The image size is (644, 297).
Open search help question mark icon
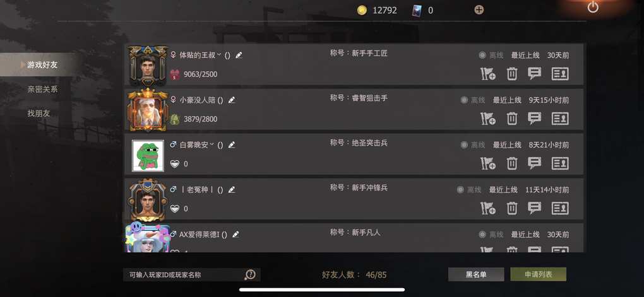(250, 275)
